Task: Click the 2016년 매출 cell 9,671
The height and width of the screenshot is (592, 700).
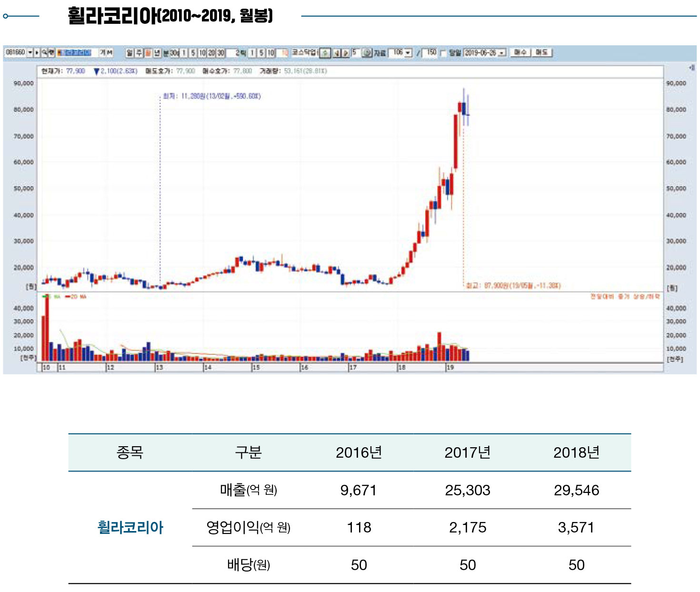Action: pyautogui.click(x=359, y=490)
